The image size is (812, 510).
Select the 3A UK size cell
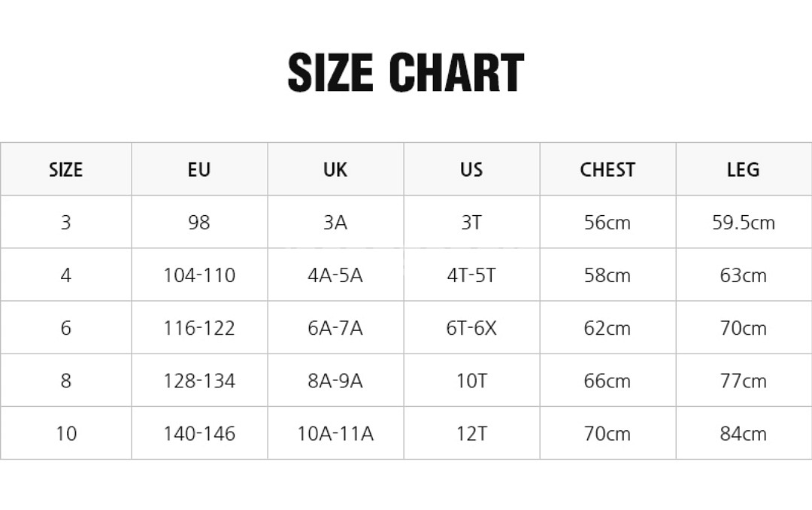[x=335, y=223]
